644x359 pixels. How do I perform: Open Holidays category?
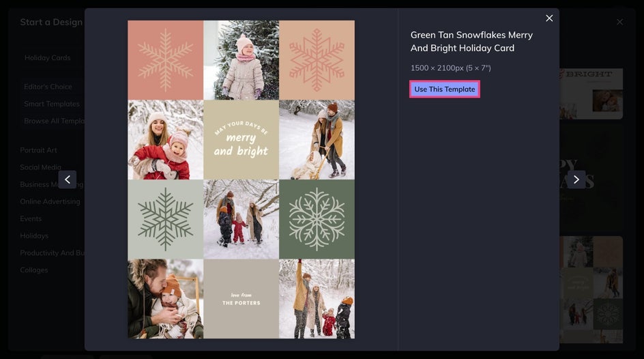pos(34,235)
